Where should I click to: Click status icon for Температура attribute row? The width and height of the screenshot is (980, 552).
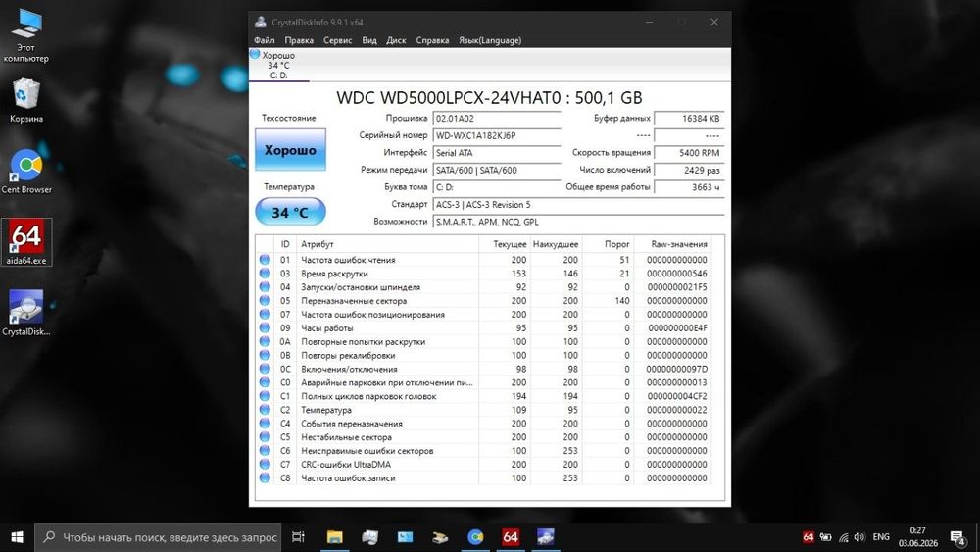coord(265,410)
